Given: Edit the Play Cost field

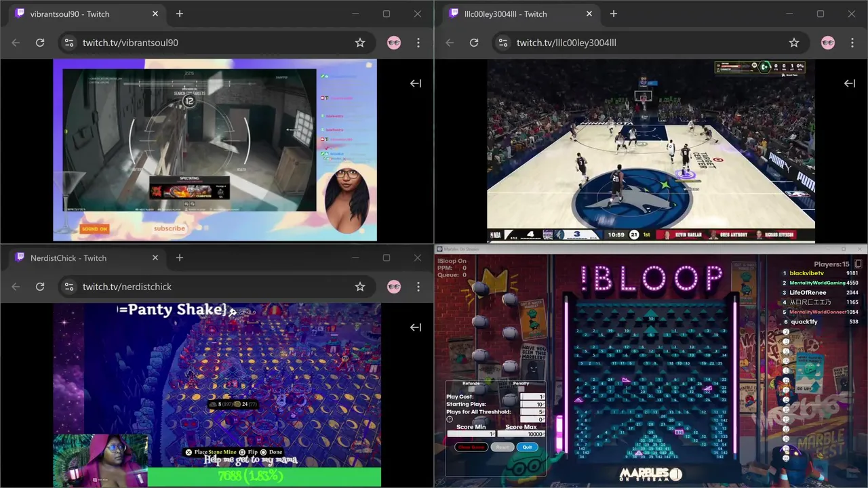Looking at the screenshot, I should tap(532, 396).
